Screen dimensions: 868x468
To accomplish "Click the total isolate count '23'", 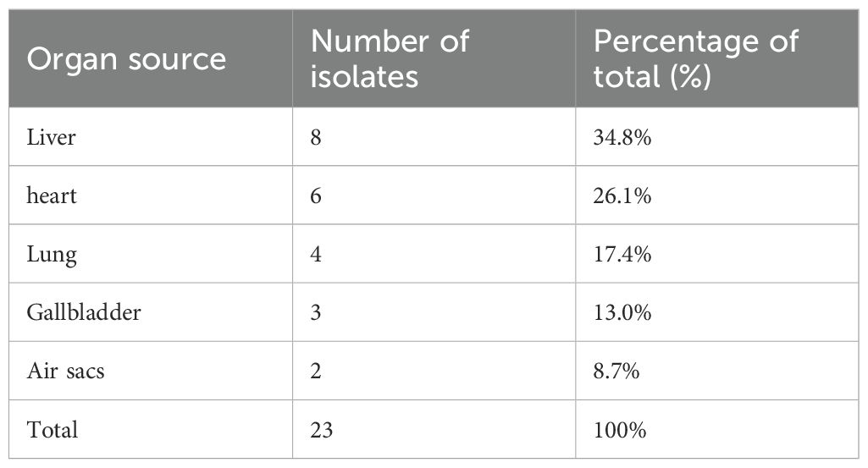I will coord(322,429).
